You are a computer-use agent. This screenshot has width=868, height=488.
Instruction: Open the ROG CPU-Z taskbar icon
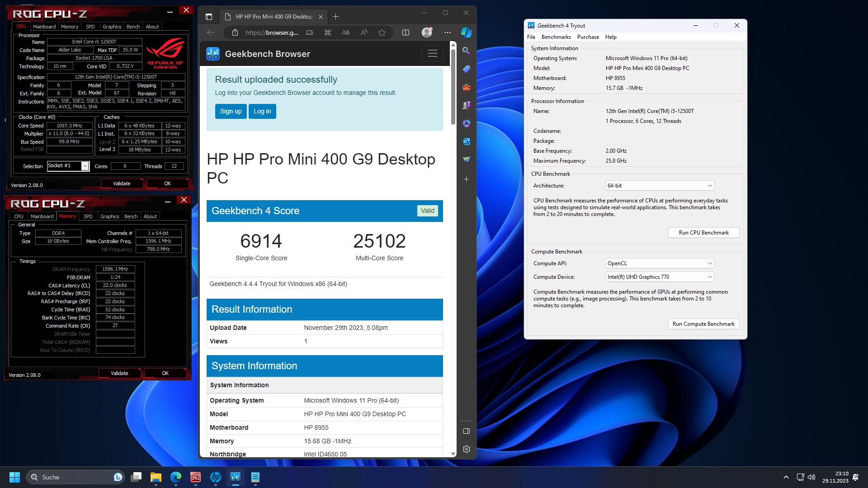(196, 477)
